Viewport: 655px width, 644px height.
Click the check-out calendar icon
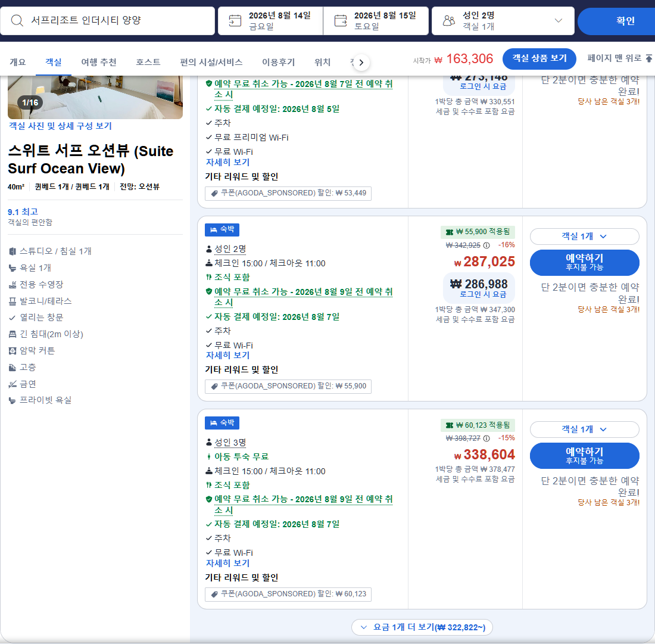tap(341, 20)
